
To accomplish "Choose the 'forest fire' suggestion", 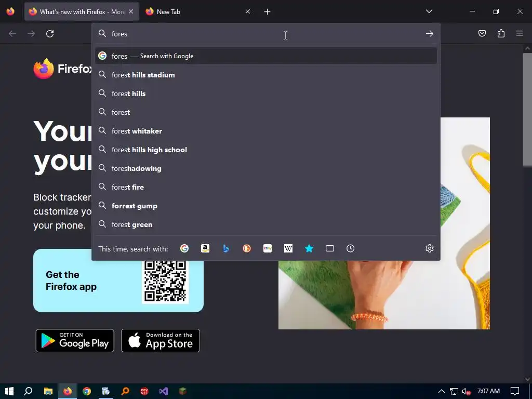I will pyautogui.click(x=266, y=187).
